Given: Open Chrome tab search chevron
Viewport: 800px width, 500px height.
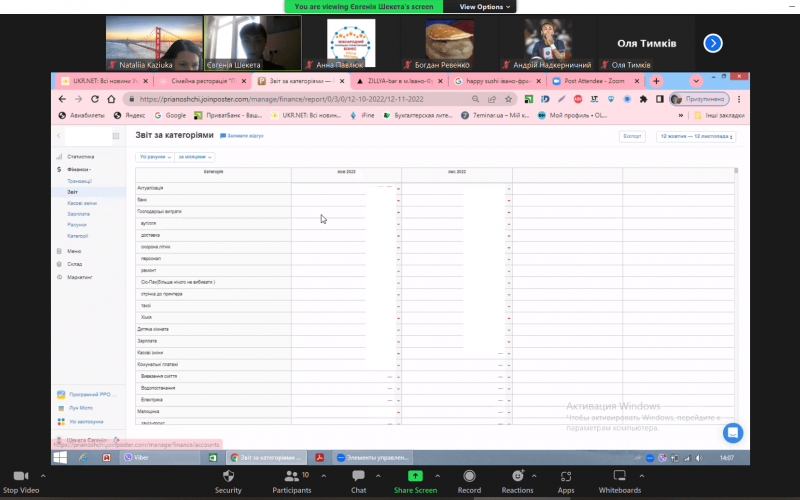Looking at the screenshot, I should coord(696,81).
